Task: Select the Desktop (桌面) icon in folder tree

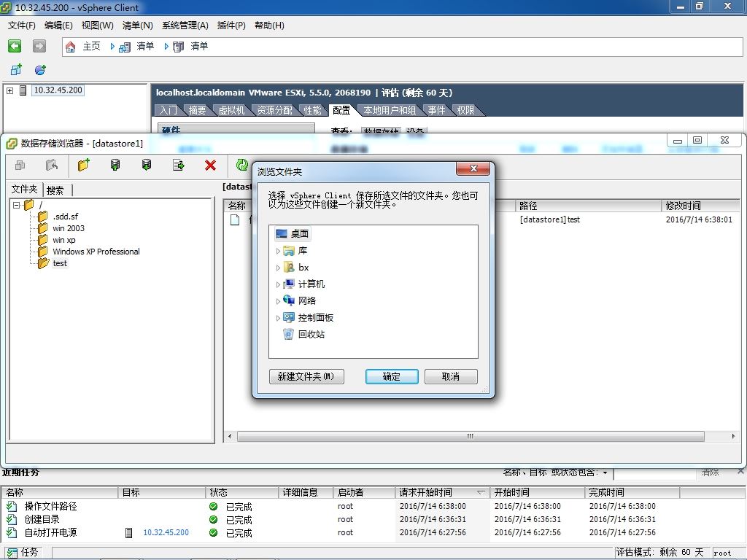Action: point(282,234)
